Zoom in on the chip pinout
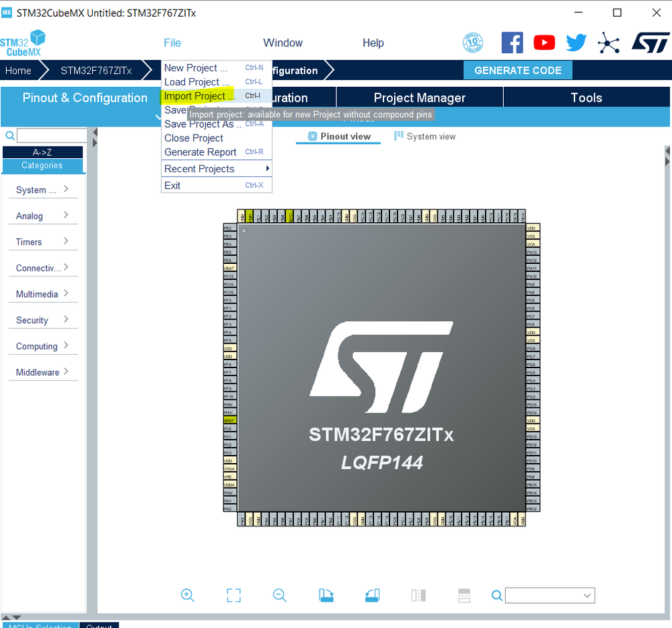 [x=187, y=596]
